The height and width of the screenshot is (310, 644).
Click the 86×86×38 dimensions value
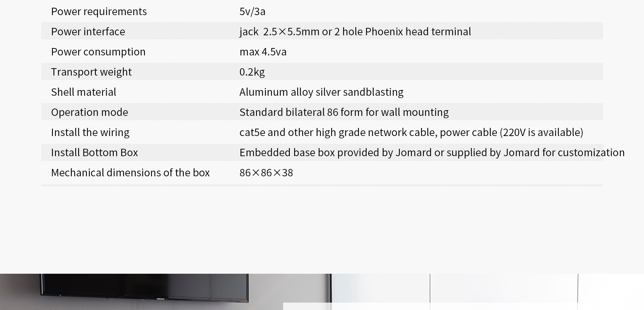[266, 173]
